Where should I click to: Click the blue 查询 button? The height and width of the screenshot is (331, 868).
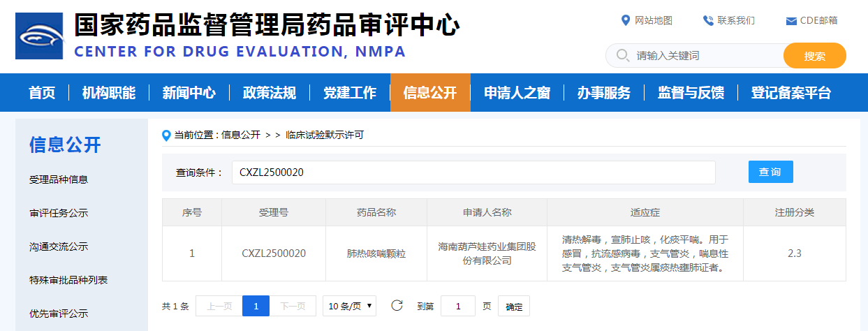tap(770, 172)
